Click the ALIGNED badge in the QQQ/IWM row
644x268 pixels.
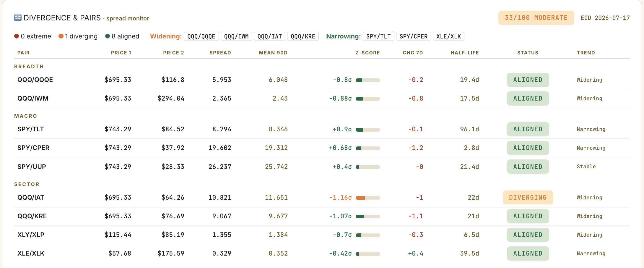(528, 99)
